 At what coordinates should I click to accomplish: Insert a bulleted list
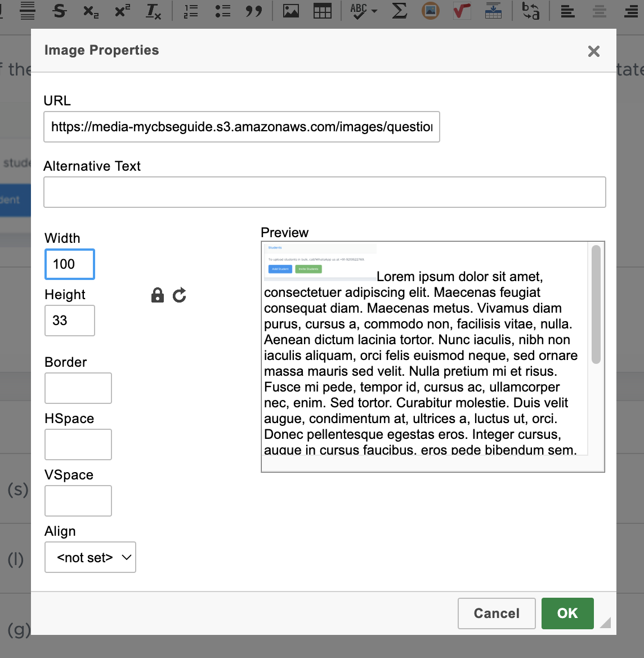[x=222, y=11]
